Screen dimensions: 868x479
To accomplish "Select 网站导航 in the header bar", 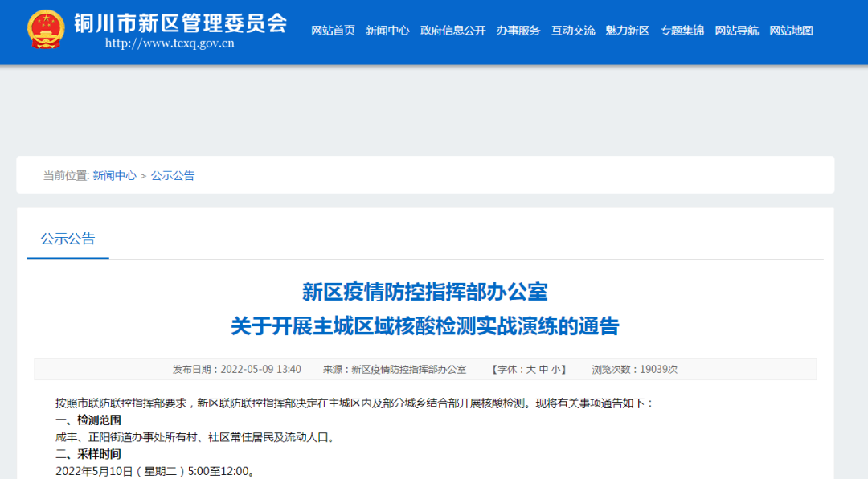I will (x=737, y=31).
